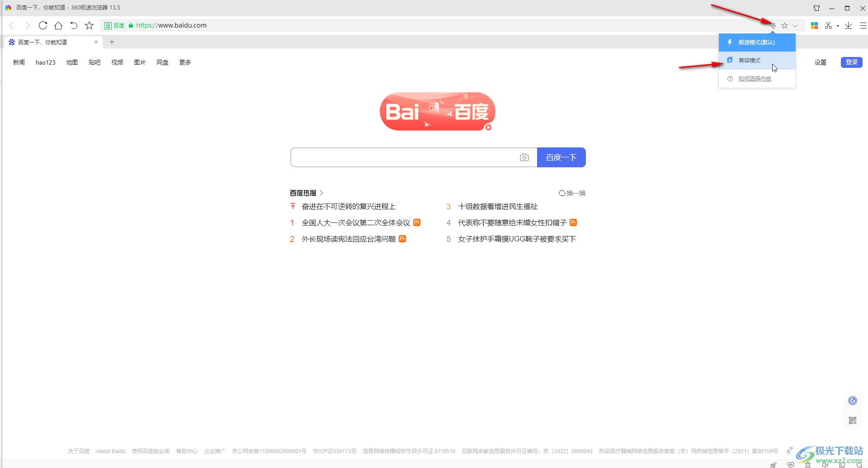Viewport: 868px width, 468px height.
Task: Open hot search 外长现场读宪法回应台湾问题
Action: [x=349, y=239]
